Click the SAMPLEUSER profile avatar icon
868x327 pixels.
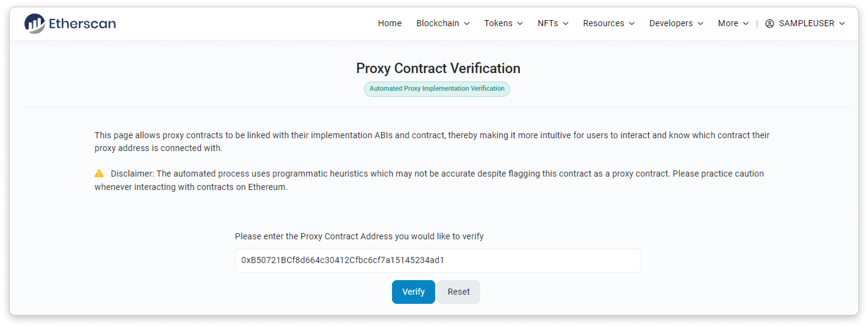tap(769, 24)
